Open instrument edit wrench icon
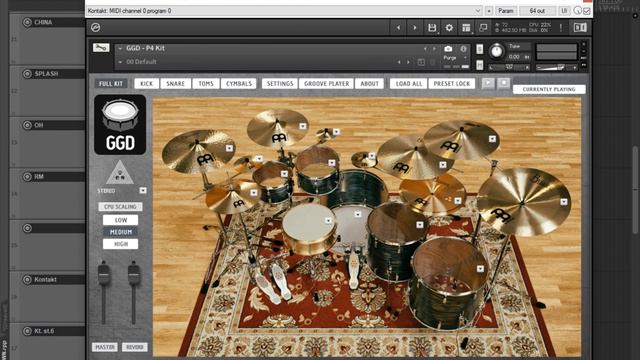The height and width of the screenshot is (360, 640). point(101,48)
